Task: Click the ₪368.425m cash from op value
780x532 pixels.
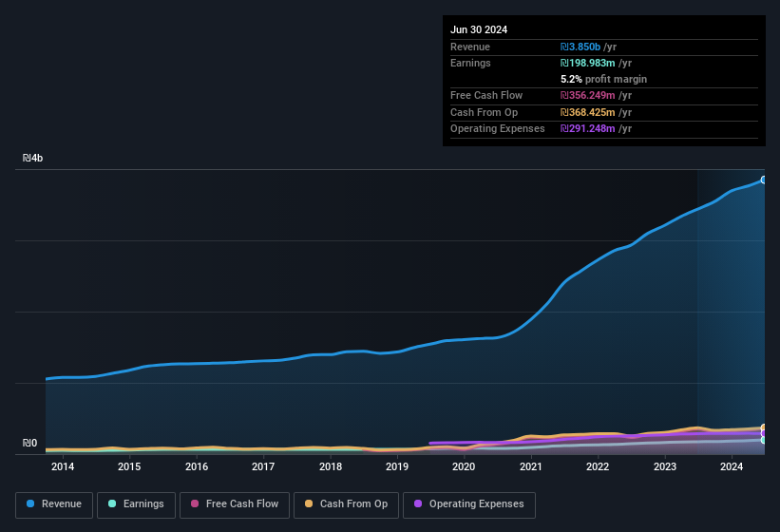Action: (x=587, y=112)
